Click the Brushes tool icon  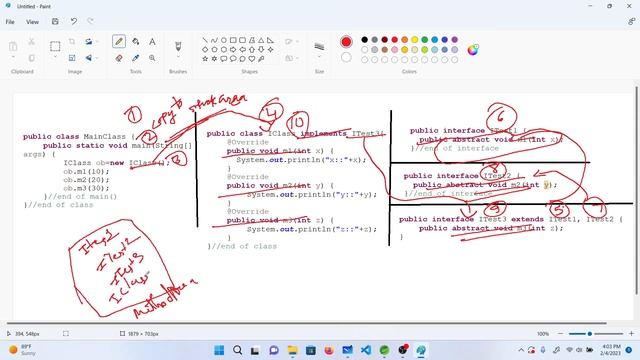pyautogui.click(x=178, y=46)
